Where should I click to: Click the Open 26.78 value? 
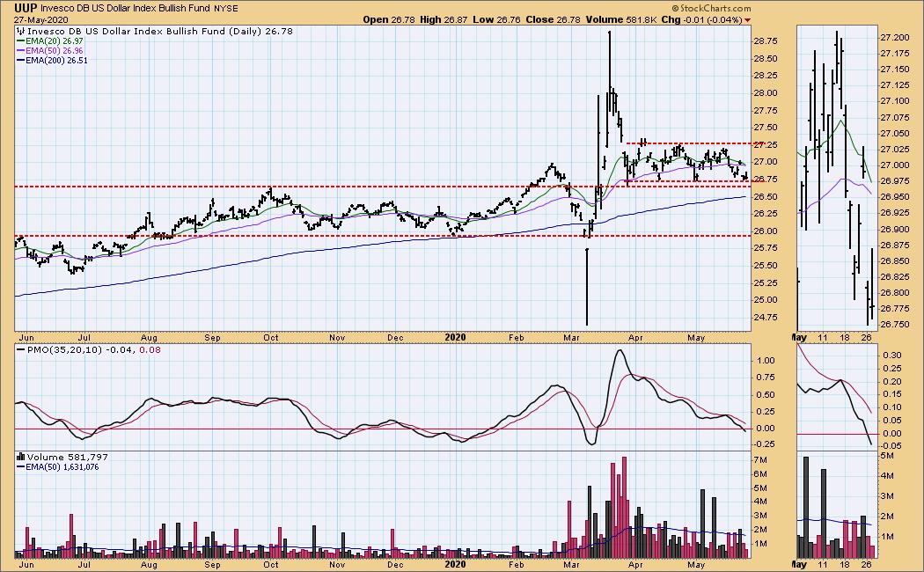(388, 19)
